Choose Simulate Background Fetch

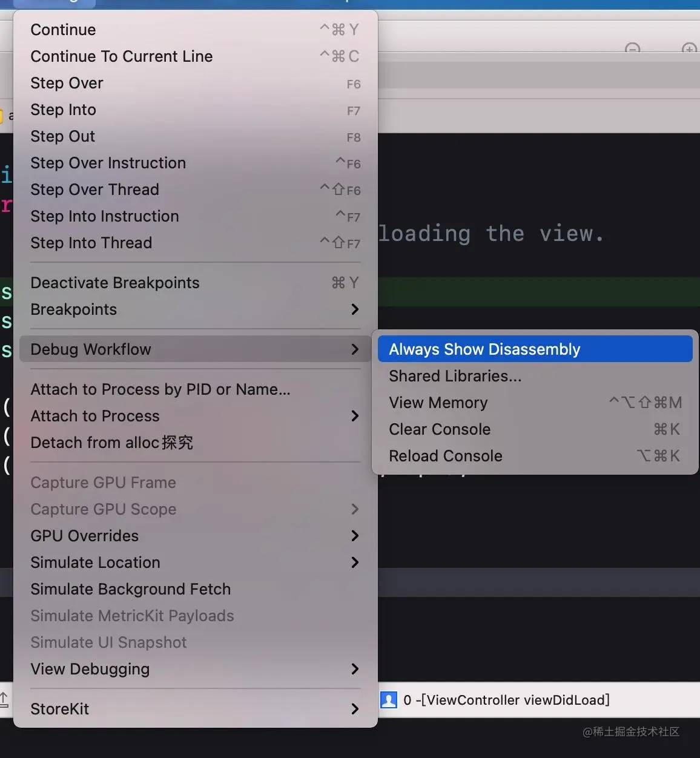click(195, 589)
